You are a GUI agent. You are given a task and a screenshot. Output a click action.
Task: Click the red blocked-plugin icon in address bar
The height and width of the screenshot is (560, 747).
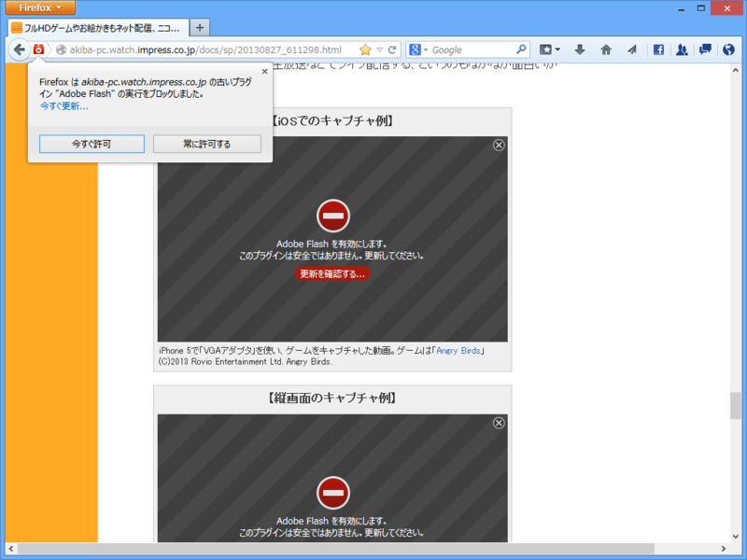tap(38, 49)
